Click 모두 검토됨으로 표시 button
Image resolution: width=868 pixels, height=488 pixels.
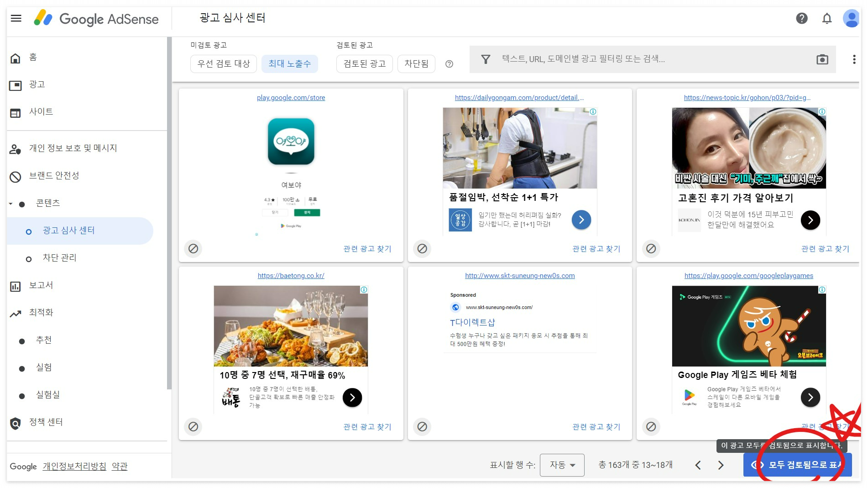(x=797, y=465)
